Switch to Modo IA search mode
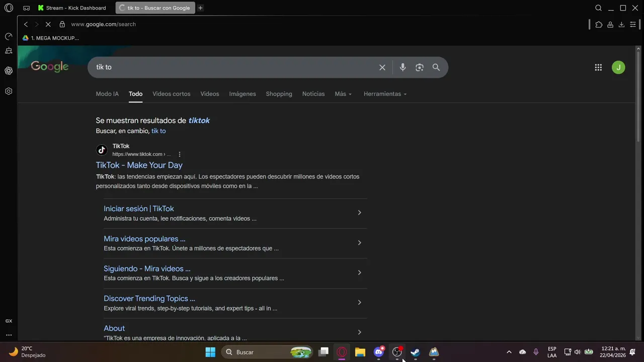Image resolution: width=644 pixels, height=362 pixels. pyautogui.click(x=107, y=94)
